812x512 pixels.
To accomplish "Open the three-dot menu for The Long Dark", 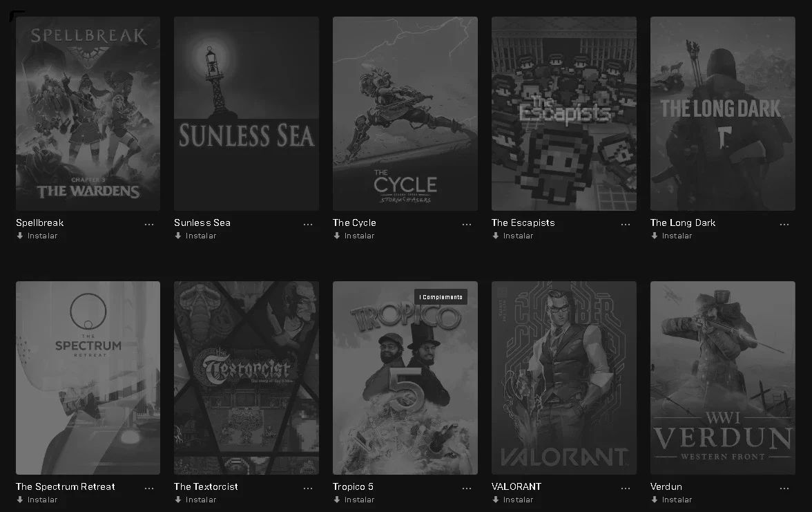I will [784, 225].
